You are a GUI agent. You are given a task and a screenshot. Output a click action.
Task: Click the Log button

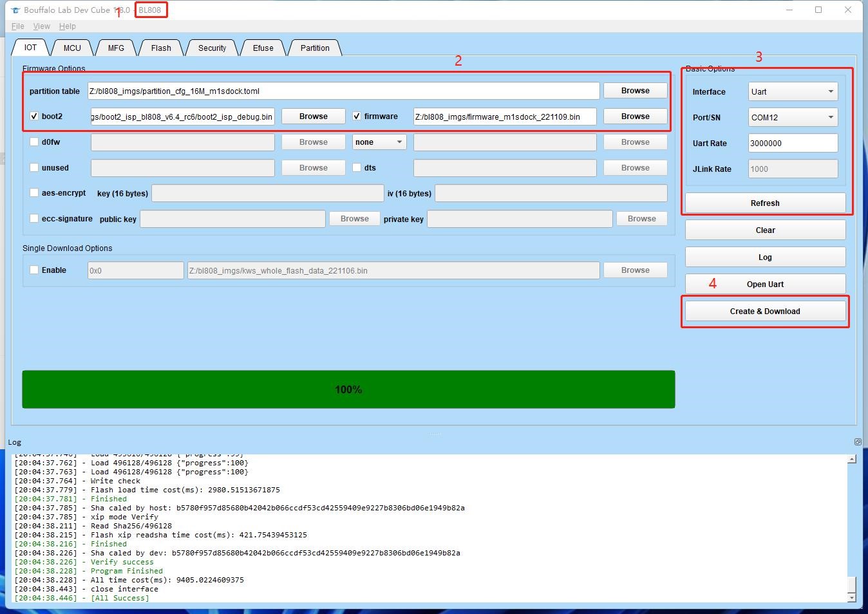pyautogui.click(x=765, y=257)
